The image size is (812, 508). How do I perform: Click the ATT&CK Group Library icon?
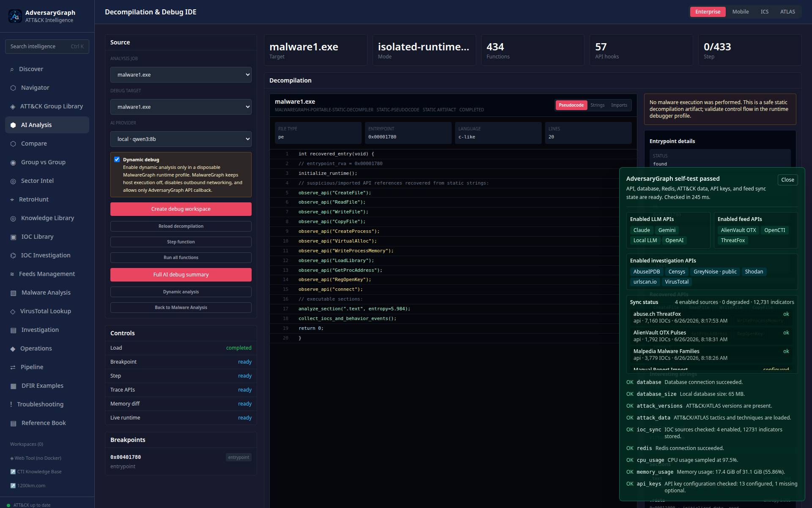pos(13,106)
